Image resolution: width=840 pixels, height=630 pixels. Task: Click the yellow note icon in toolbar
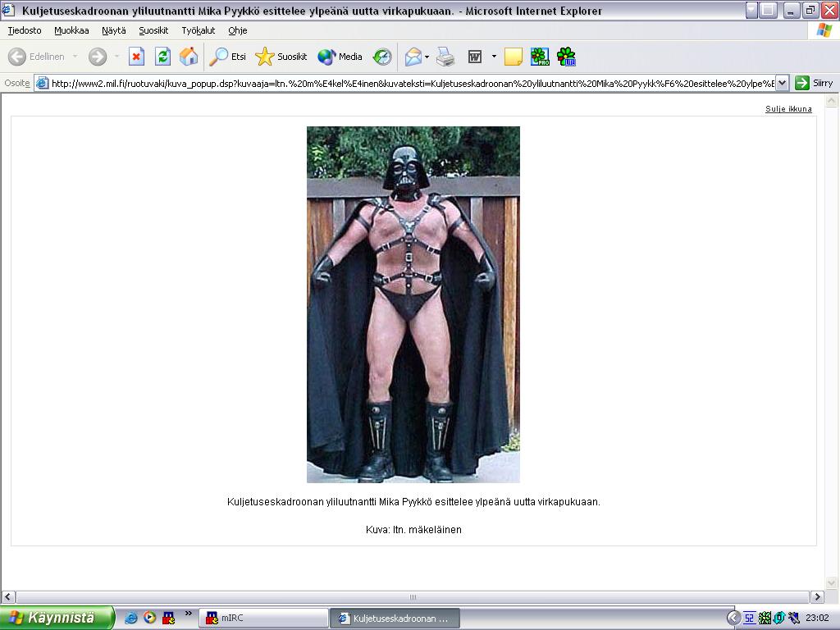[x=514, y=57]
